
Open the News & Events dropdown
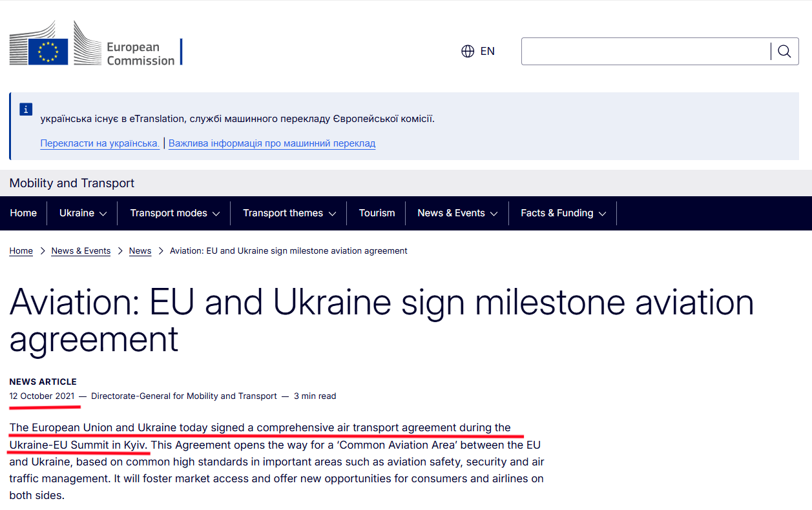[457, 213]
